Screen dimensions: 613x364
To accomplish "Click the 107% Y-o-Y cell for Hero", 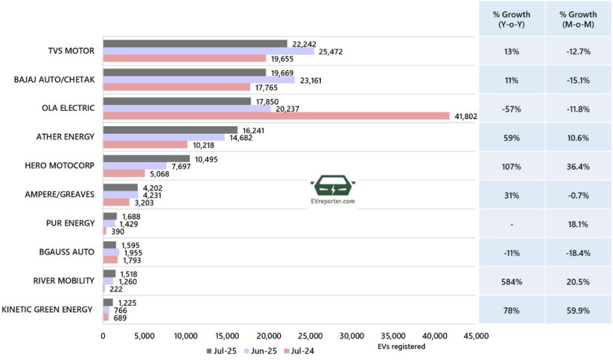I will (511, 167).
